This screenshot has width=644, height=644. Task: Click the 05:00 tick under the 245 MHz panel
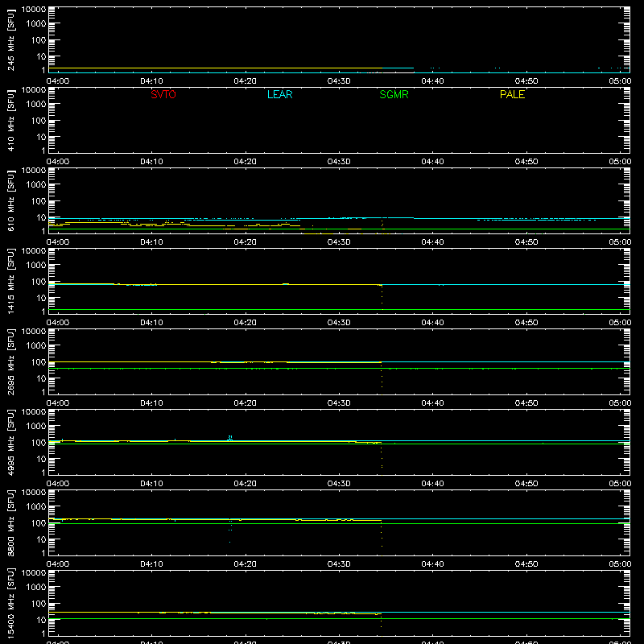(620, 81)
